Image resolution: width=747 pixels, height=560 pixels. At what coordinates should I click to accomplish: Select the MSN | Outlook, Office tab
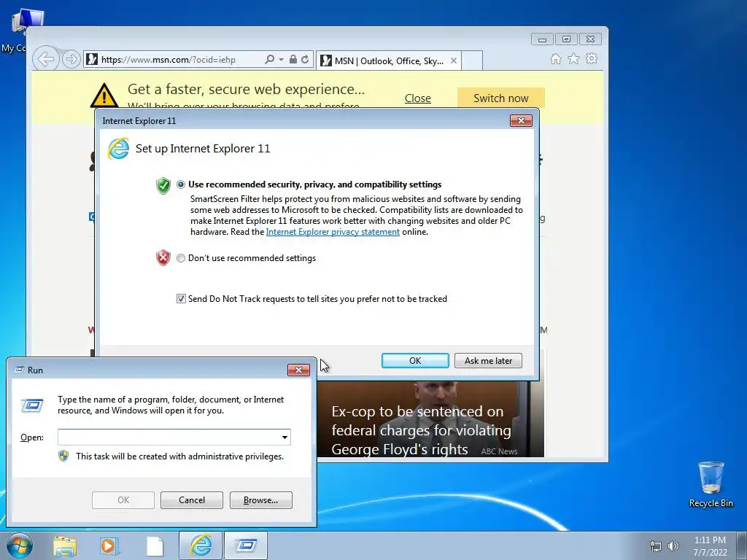(x=388, y=61)
